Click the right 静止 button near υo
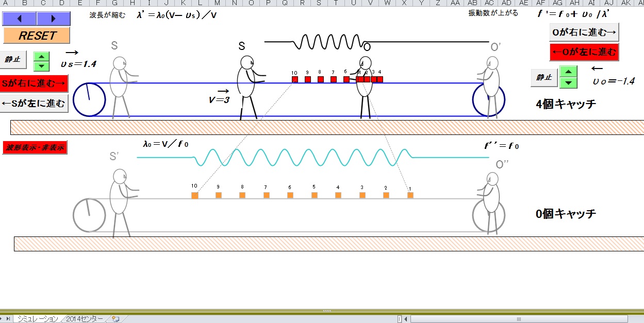The image size is (644, 323). pos(544,78)
